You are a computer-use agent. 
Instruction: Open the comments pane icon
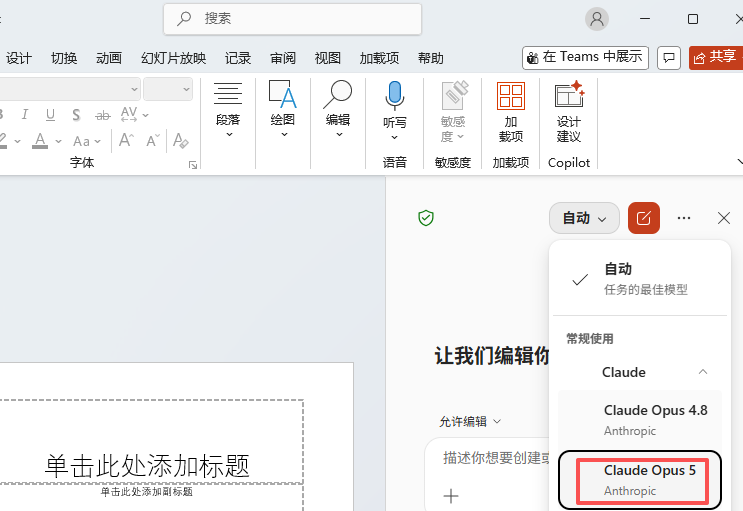(x=669, y=58)
